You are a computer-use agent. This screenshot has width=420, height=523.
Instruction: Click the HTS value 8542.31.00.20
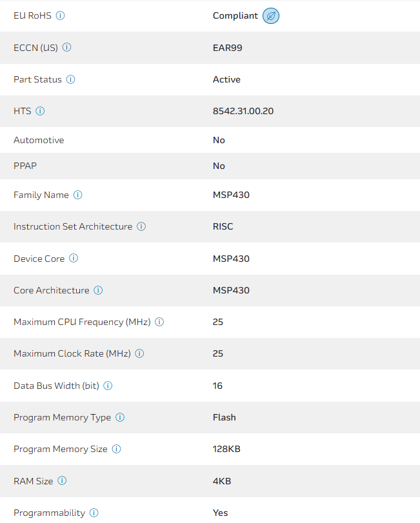(243, 111)
